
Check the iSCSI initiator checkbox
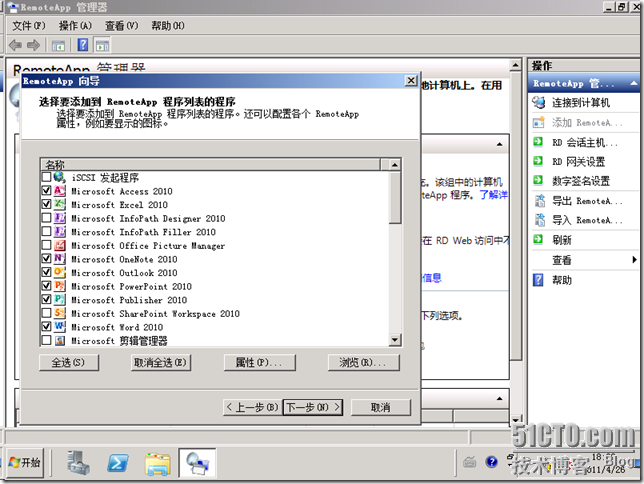(x=46, y=177)
